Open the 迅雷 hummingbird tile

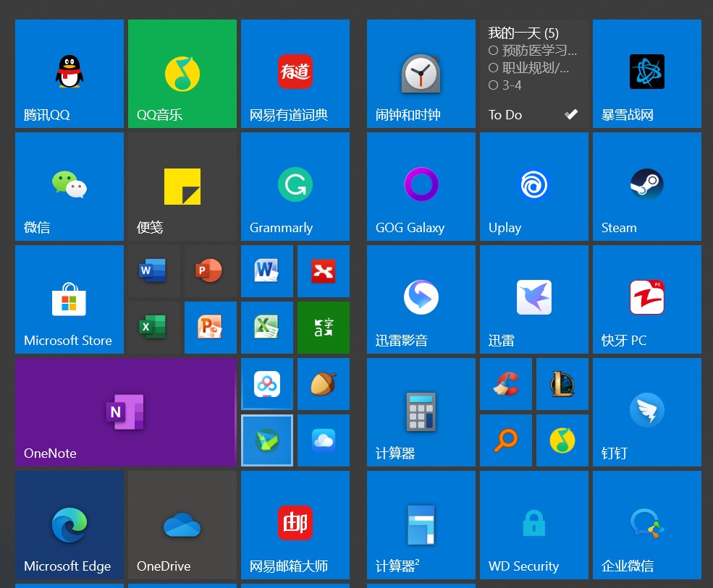tap(533, 299)
